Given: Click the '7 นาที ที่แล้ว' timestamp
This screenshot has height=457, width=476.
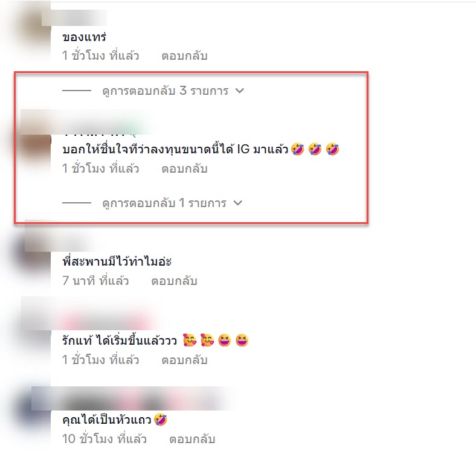Looking at the screenshot, I should click(x=95, y=281).
